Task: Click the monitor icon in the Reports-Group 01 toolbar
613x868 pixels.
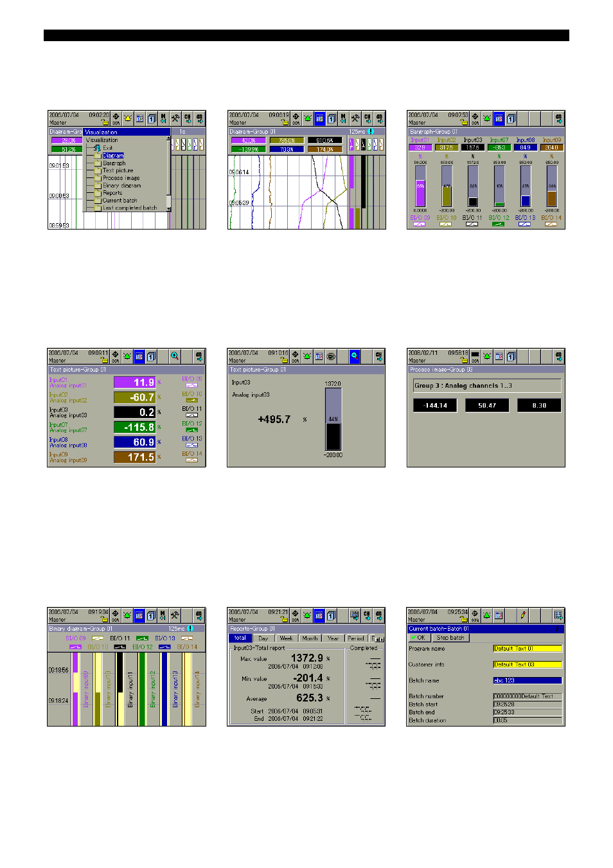Action: coord(354,615)
